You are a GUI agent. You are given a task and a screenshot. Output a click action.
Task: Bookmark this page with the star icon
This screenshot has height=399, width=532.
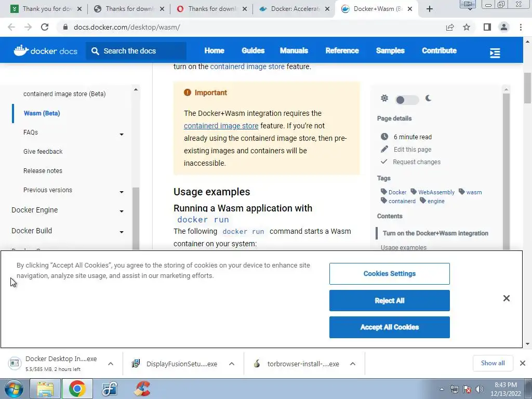click(x=467, y=27)
